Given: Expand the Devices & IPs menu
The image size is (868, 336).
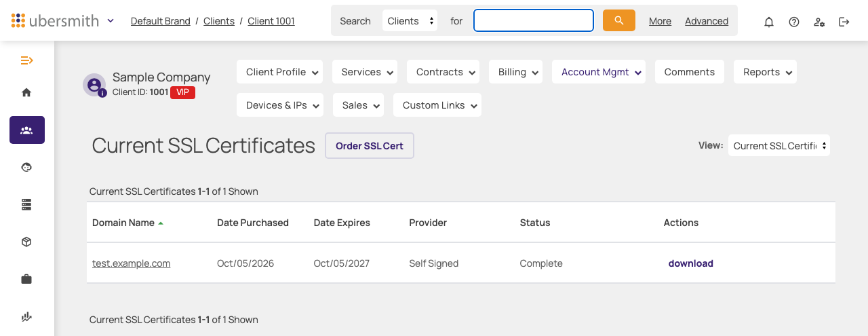Looking at the screenshot, I should click(x=279, y=105).
